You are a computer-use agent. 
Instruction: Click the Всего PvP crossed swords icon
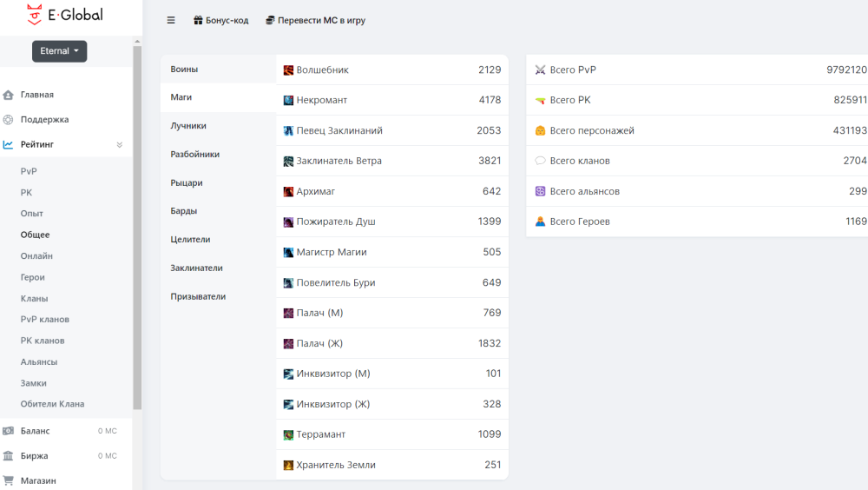click(540, 70)
